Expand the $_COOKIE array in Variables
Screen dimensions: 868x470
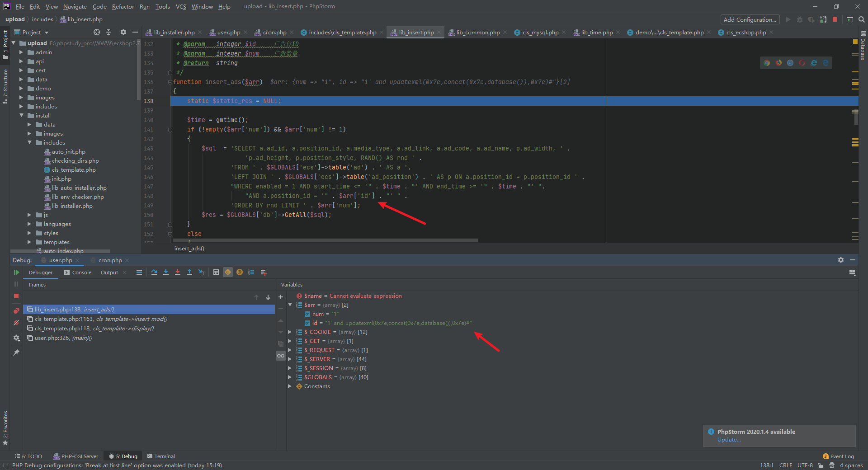pos(289,332)
